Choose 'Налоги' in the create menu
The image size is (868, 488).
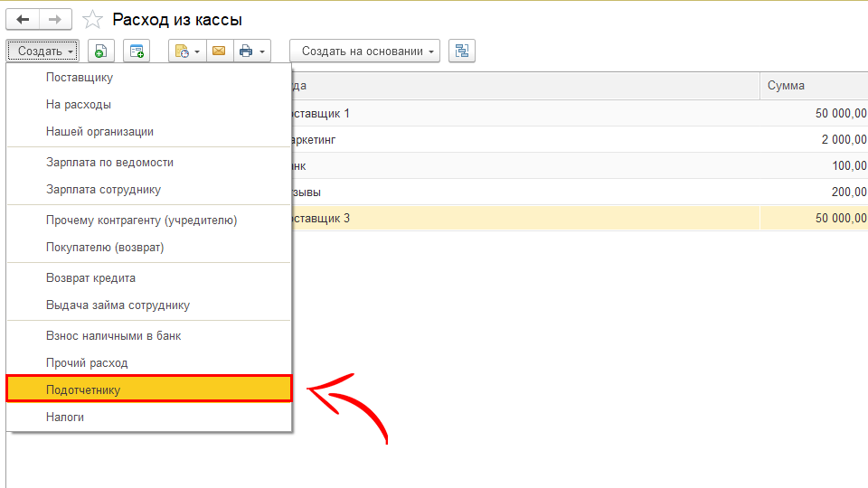tap(65, 418)
